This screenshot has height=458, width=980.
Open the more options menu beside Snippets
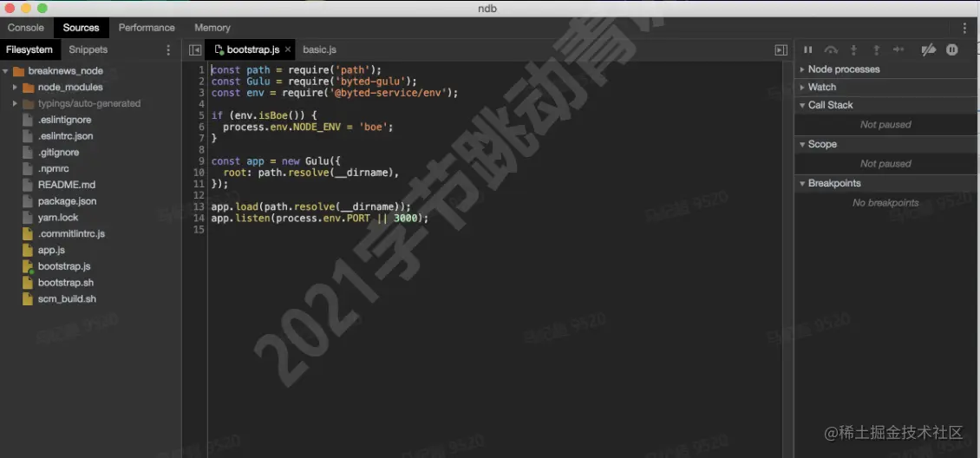(167, 49)
